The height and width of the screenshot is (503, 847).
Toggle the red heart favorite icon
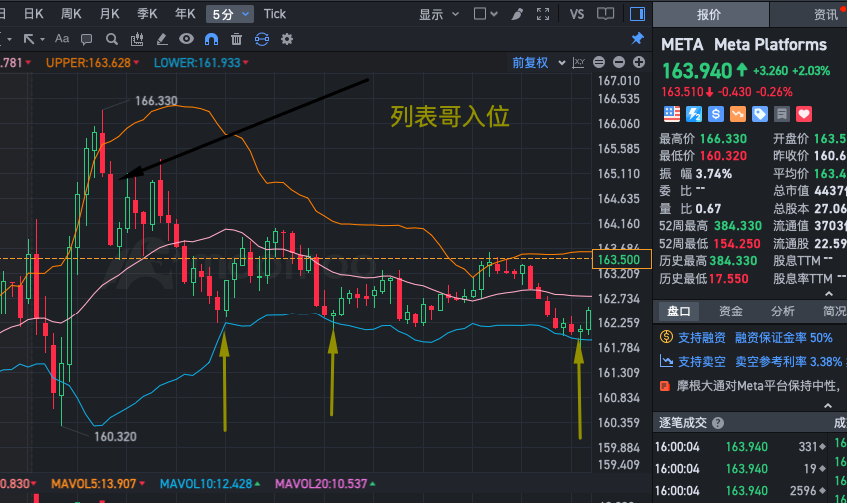pos(804,114)
